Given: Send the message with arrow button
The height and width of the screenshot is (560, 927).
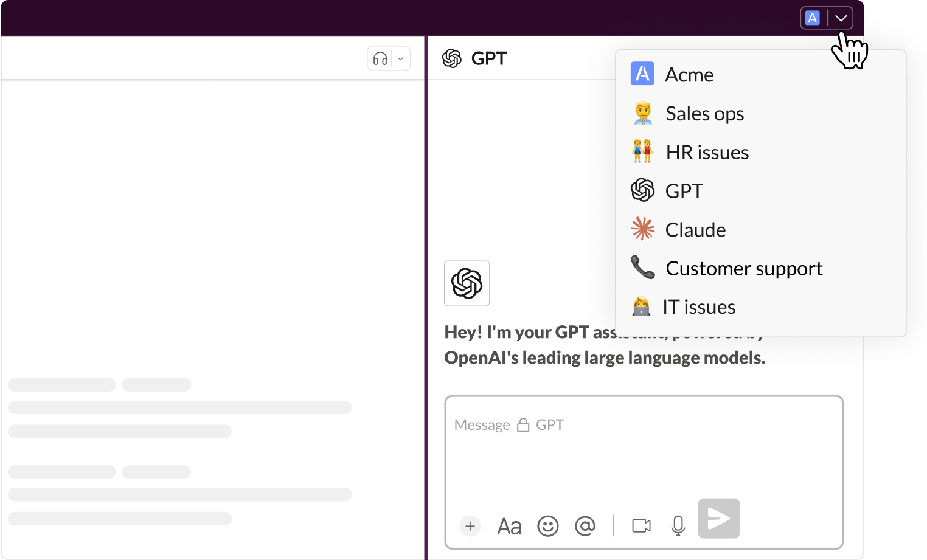Looking at the screenshot, I should coord(719,519).
